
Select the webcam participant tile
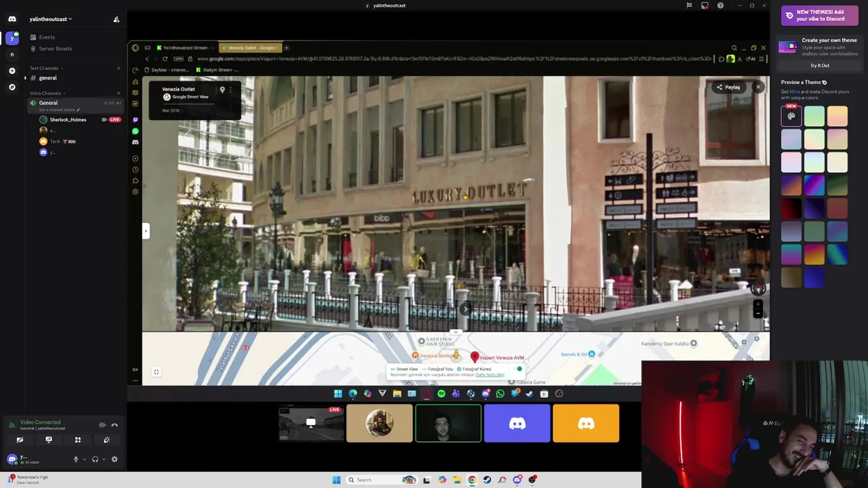pyautogui.click(x=448, y=423)
